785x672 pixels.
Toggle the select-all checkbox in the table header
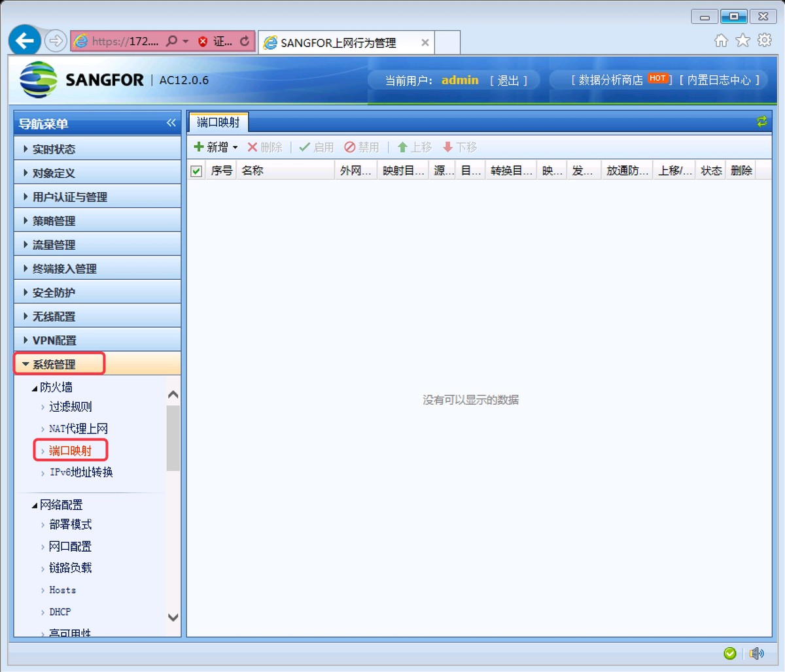coord(196,171)
